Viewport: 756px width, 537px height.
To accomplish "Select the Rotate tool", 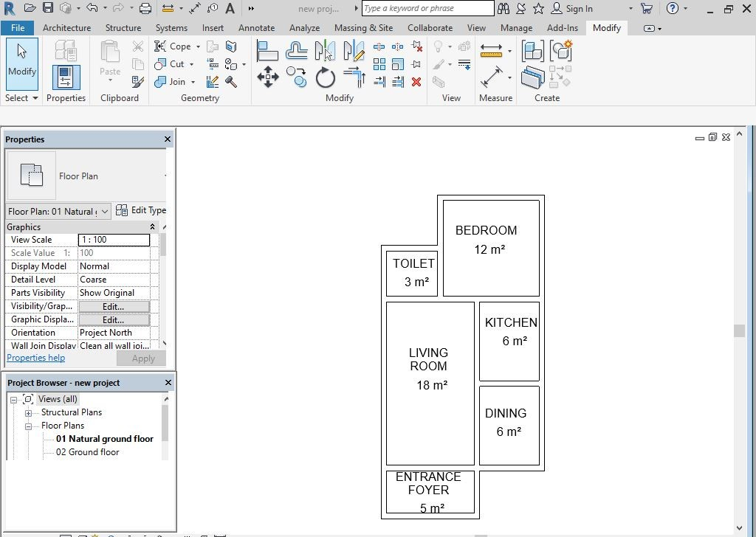I will [x=326, y=77].
